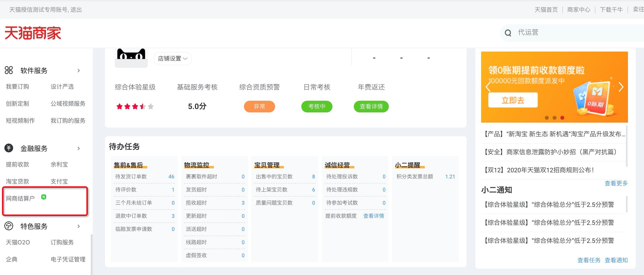Image resolution: width=644 pixels, height=275 pixels.
Task: Click the 立即去 banner button
Action: 513,100
